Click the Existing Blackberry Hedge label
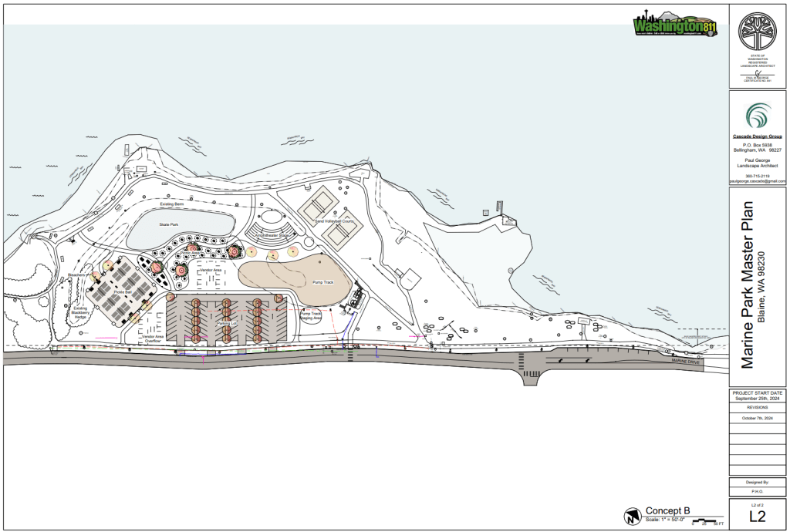This screenshot has width=790, height=532. pyautogui.click(x=80, y=311)
